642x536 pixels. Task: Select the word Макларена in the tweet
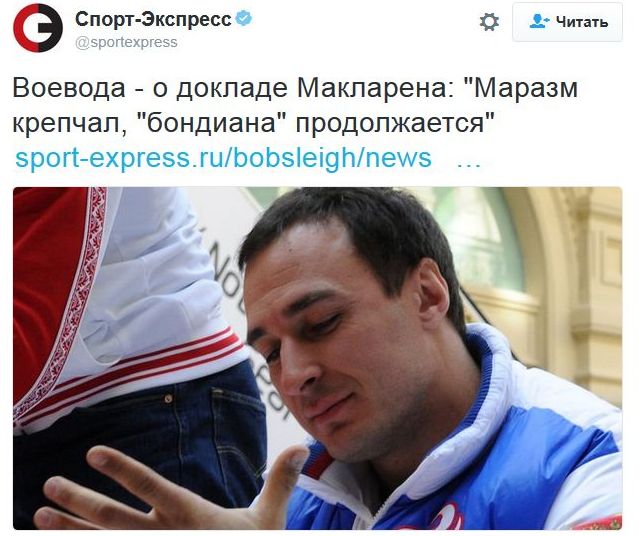(375, 88)
